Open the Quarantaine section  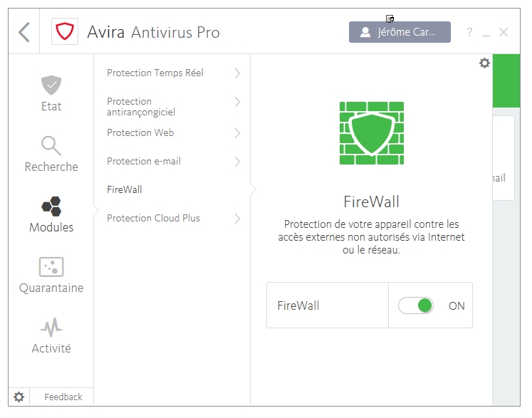(x=51, y=276)
